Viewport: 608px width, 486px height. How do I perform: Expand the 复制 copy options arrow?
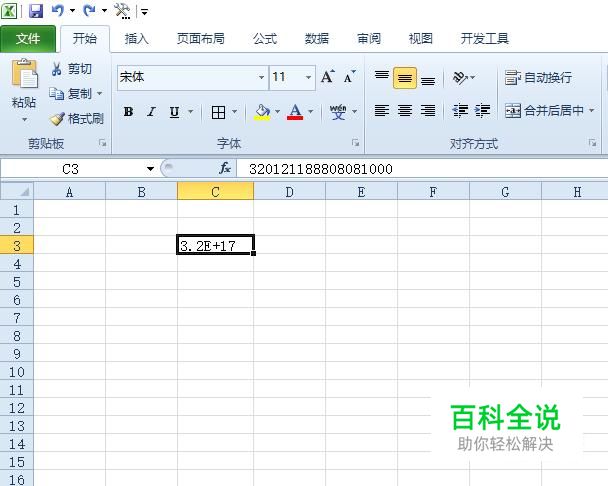click(99, 93)
